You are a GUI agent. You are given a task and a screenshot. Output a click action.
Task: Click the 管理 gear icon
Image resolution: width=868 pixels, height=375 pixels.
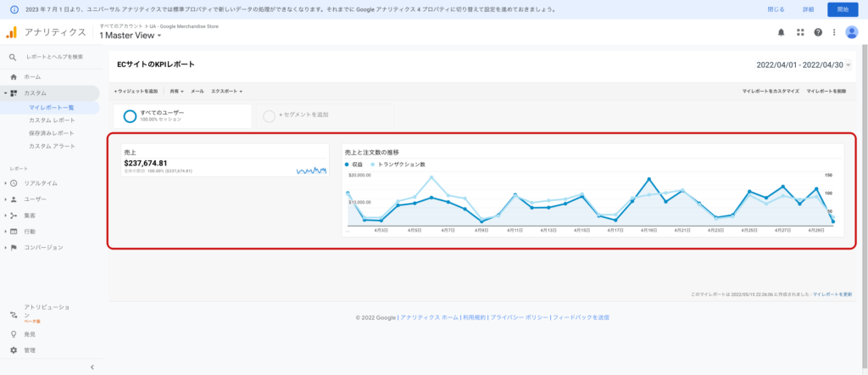14,350
